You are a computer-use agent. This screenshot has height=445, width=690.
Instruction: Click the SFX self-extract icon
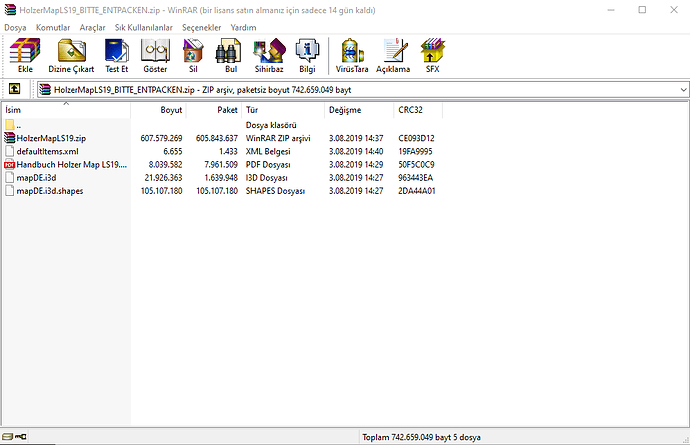(x=433, y=51)
